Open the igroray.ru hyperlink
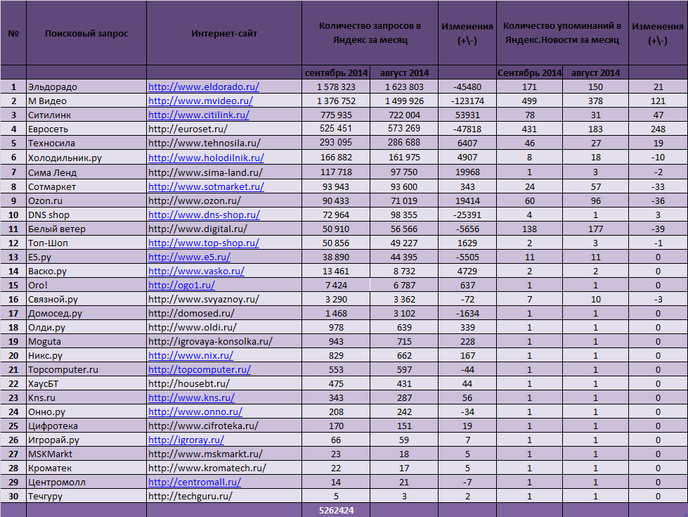This screenshot has width=688, height=517. 186,440
